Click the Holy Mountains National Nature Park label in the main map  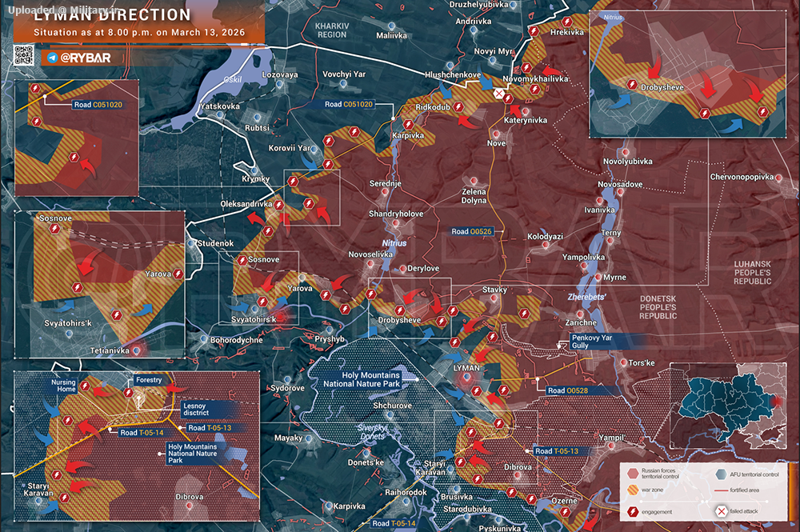(362, 379)
